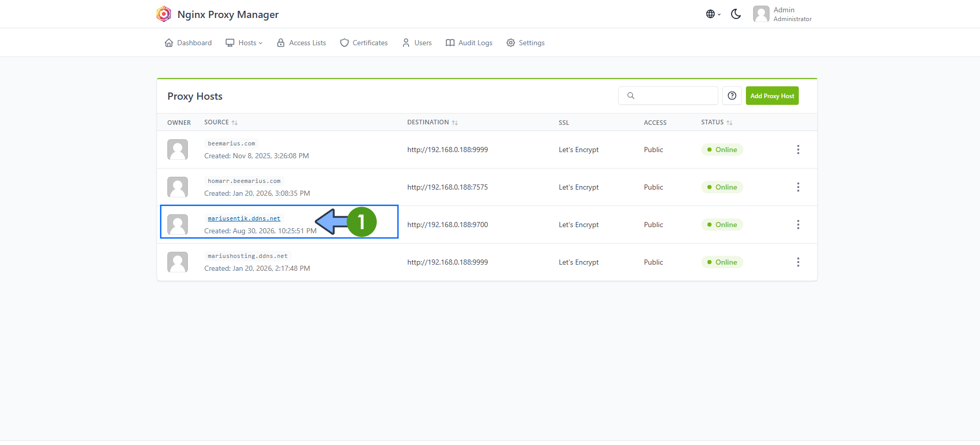Click the Online status badge for mariushosting.ddns.net
The image size is (980, 445).
(x=722, y=262)
